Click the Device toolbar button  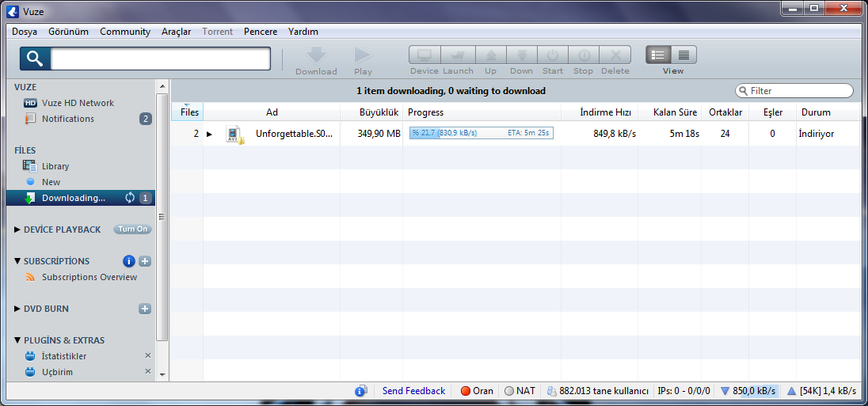click(424, 55)
